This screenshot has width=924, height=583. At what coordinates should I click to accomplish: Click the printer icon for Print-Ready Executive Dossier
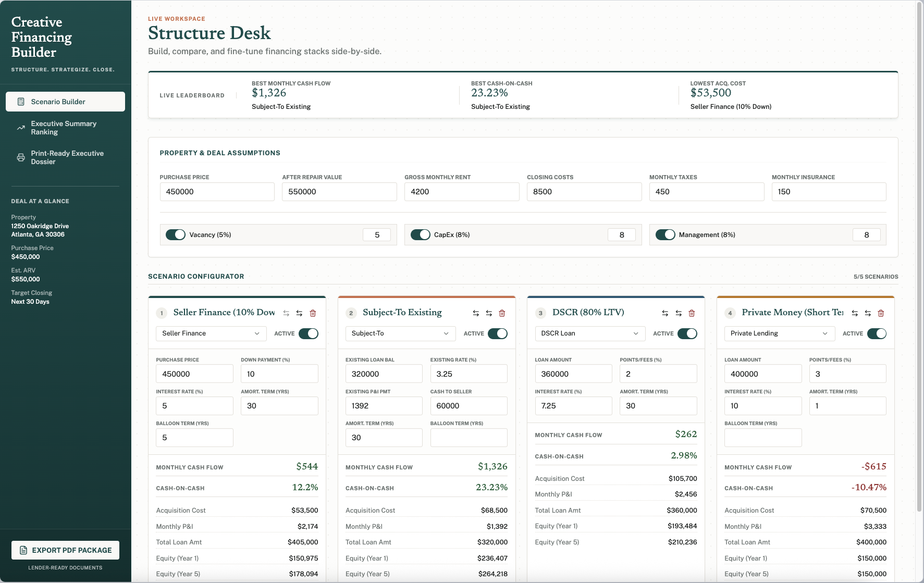(x=21, y=157)
